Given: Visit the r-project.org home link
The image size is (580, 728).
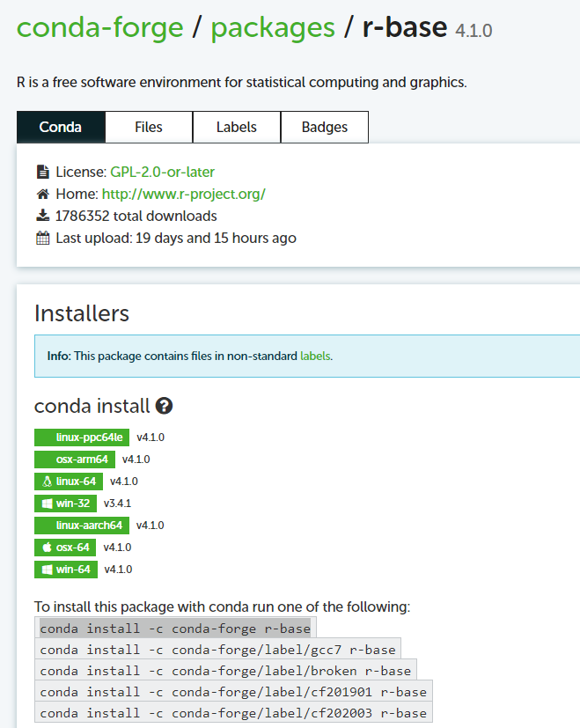Looking at the screenshot, I should (x=183, y=193).
